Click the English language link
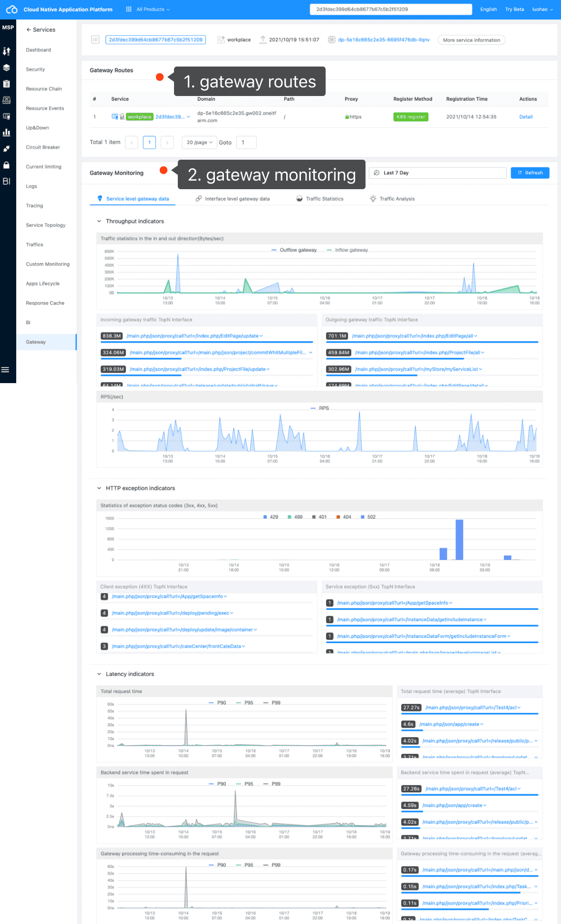561x924 pixels. [x=488, y=9]
